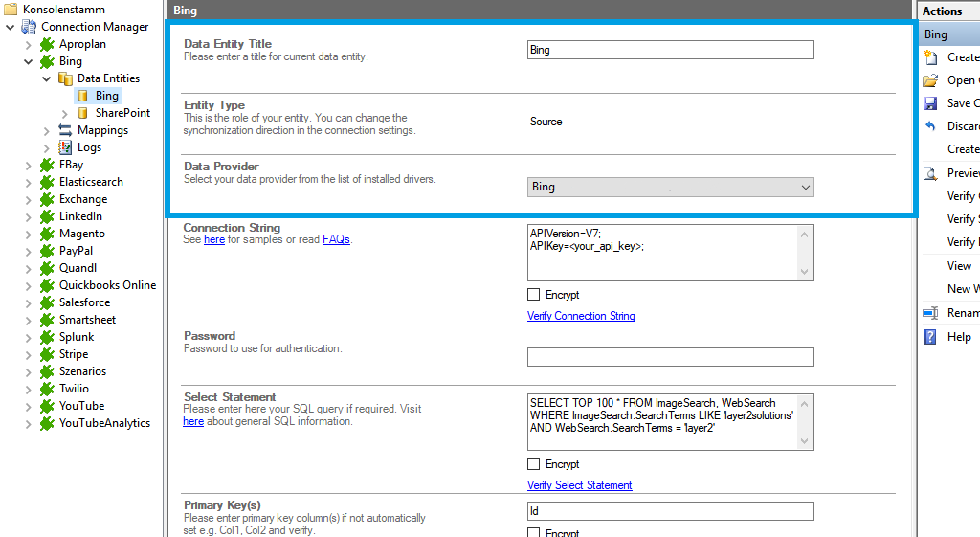Select YouTubeAnalytics in the connection tree

click(104, 423)
